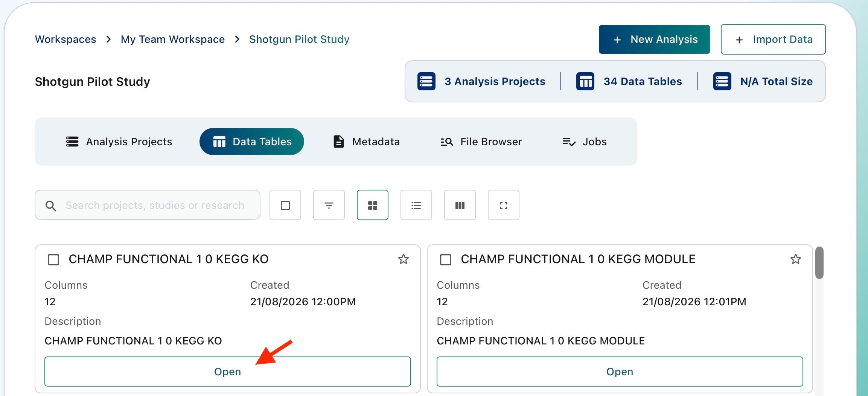The image size is (868, 396).
Task: Click the CHAMP FUNCTIONAL 1 0 KEGG MODULE card title
Action: coord(578,259)
